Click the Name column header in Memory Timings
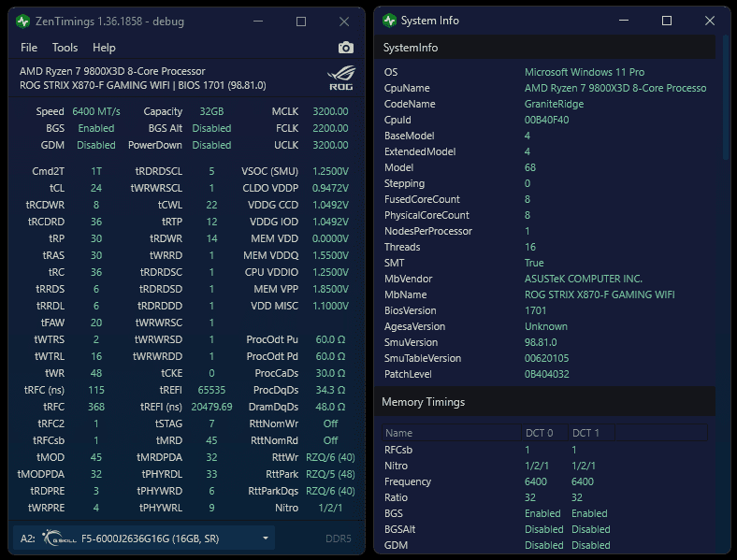This screenshot has width=737, height=560. click(452, 433)
